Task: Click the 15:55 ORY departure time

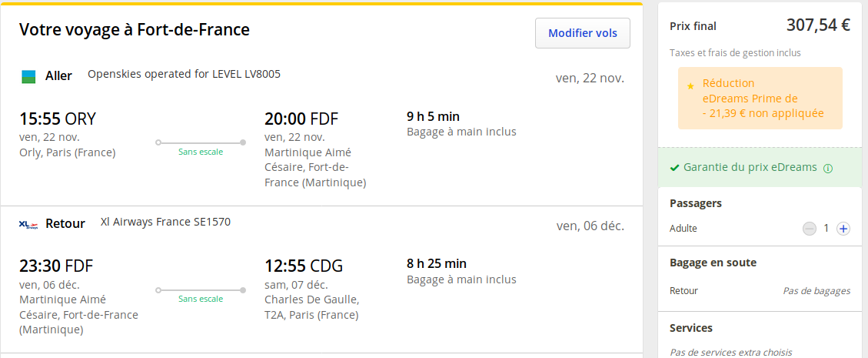Action: click(58, 119)
